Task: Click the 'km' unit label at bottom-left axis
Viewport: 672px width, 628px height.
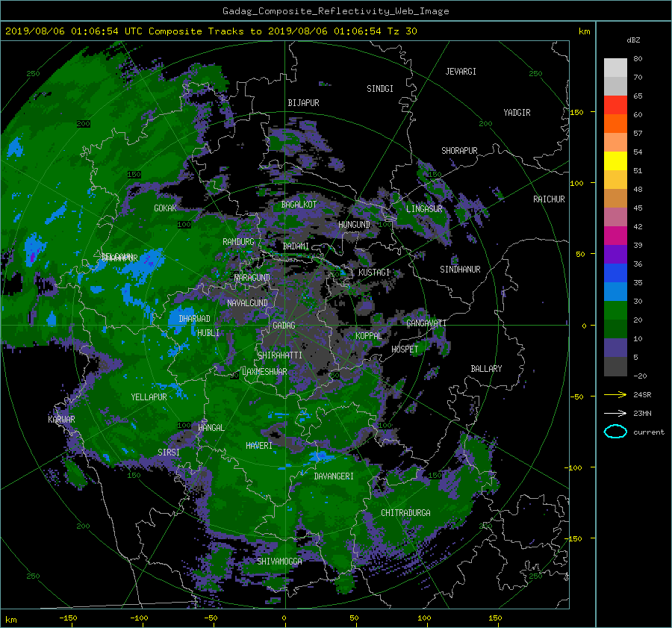Action: tap(11, 620)
